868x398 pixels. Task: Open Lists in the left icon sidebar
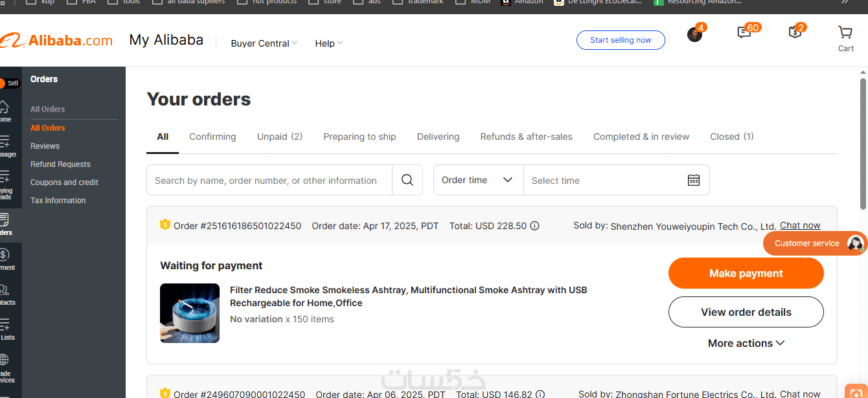pos(6,329)
